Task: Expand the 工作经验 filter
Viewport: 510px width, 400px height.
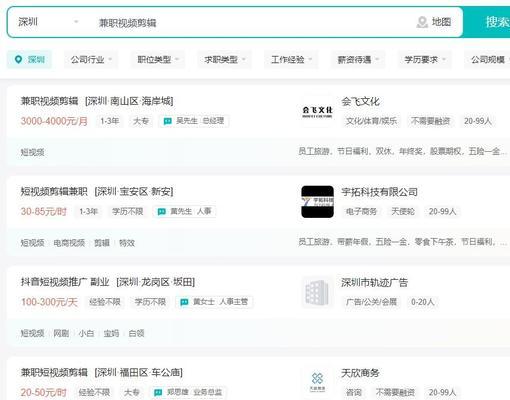Action: [x=291, y=60]
